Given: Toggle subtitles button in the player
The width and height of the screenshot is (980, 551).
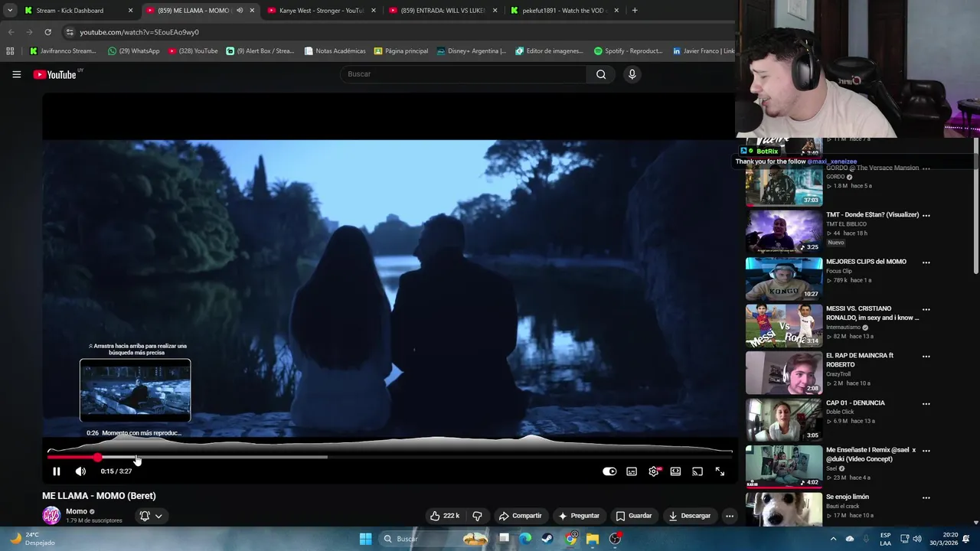Looking at the screenshot, I should click(632, 471).
